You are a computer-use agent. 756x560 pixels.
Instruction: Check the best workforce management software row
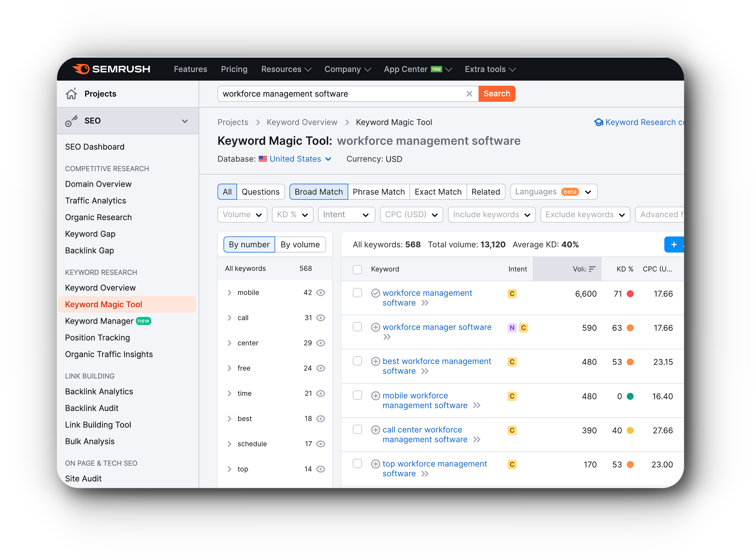click(x=357, y=361)
